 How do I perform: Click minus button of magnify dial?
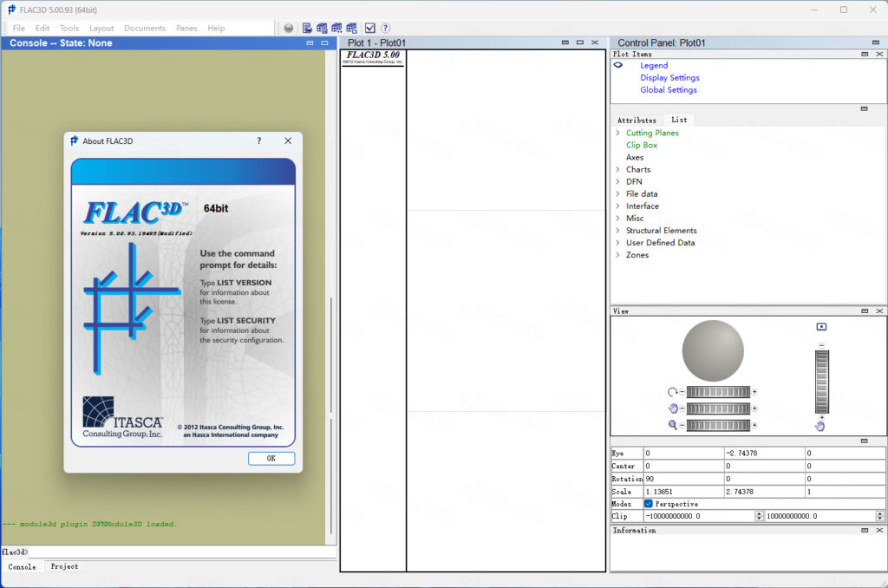tap(682, 425)
